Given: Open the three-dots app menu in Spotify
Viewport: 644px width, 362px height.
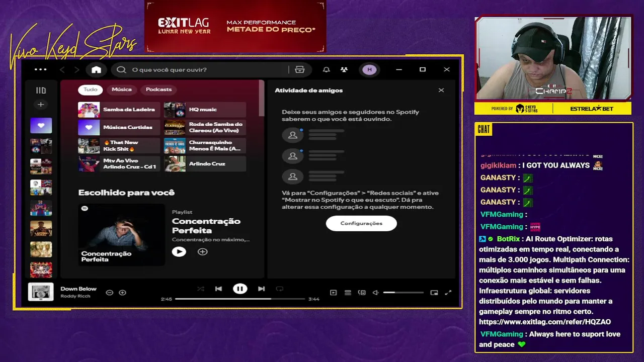Looking at the screenshot, I should coord(41,70).
